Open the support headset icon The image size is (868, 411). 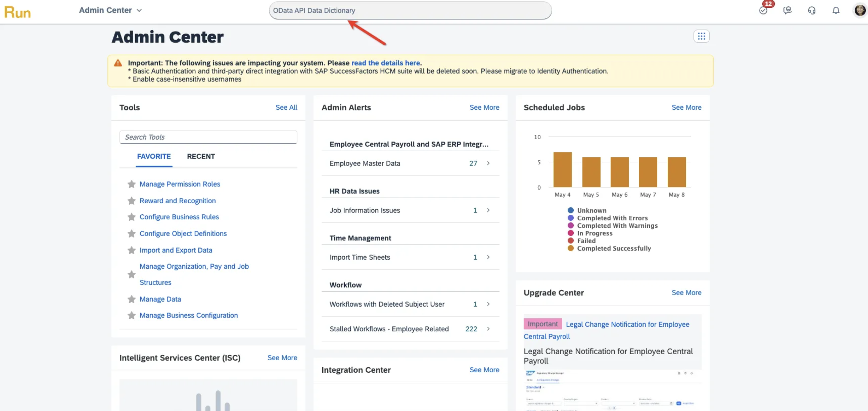click(x=812, y=10)
